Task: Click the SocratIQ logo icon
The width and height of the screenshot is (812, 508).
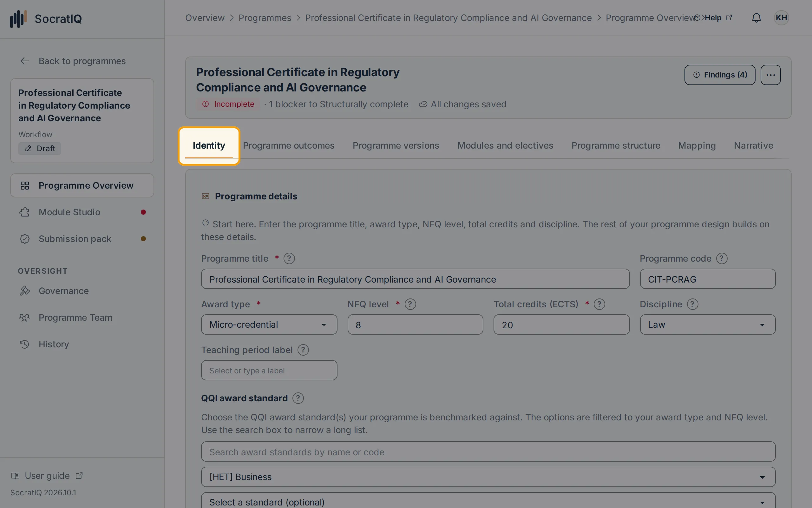Action: pos(18,18)
